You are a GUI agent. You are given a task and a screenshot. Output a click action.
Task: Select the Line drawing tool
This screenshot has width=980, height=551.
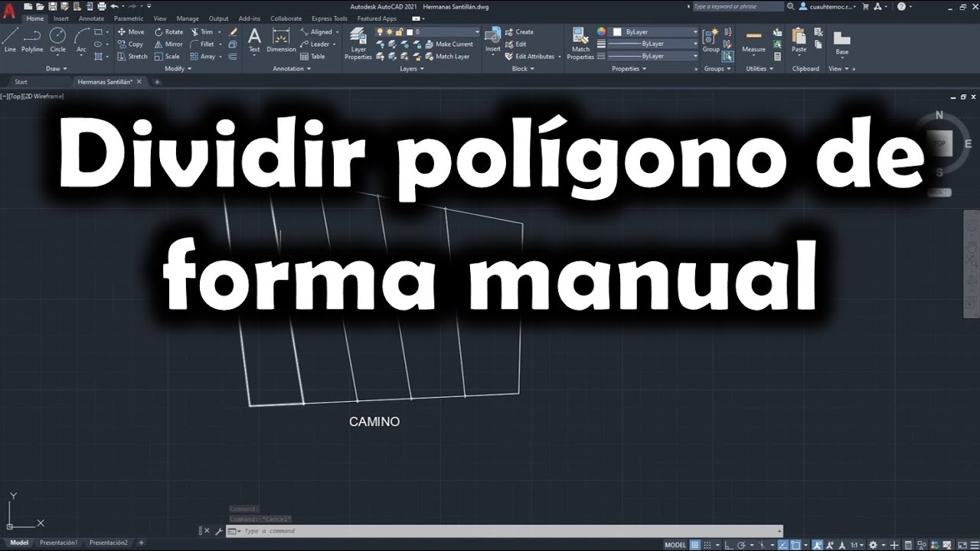[x=10, y=41]
